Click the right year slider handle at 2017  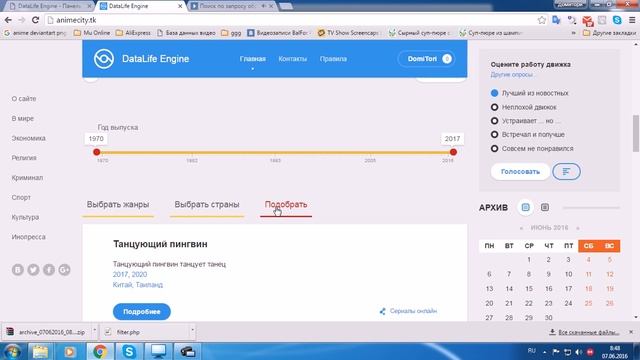tap(453, 152)
